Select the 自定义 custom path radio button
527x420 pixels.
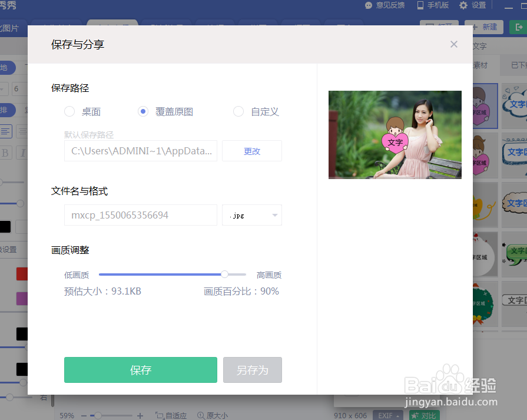coord(238,111)
